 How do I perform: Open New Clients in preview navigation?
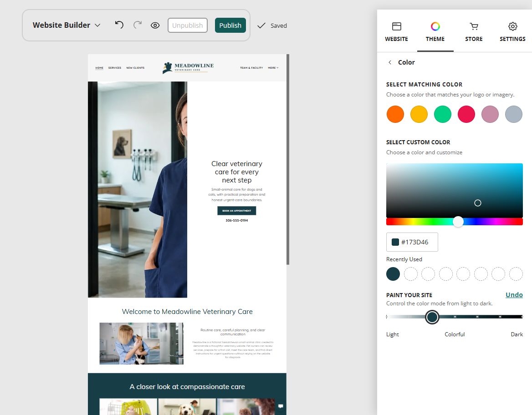click(135, 68)
